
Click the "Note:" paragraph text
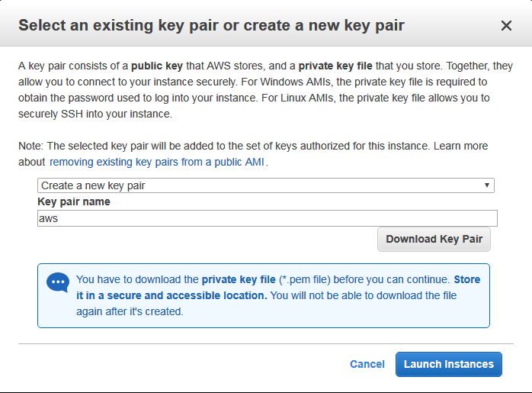point(229,146)
